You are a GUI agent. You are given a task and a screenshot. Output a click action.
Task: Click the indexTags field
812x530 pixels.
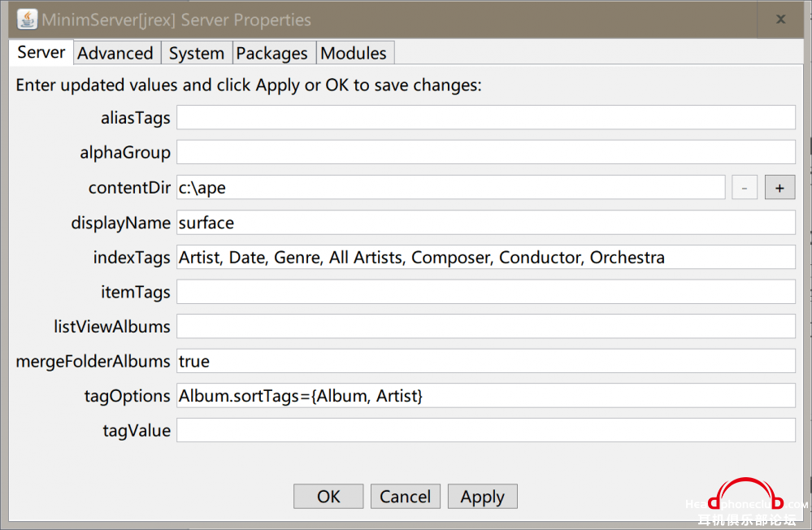(x=486, y=257)
